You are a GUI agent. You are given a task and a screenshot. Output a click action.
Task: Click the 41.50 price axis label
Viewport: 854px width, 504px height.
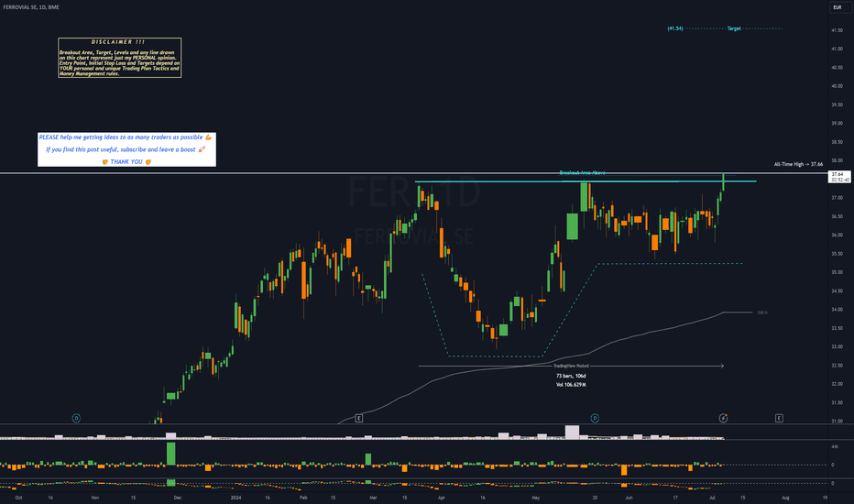[x=837, y=30]
